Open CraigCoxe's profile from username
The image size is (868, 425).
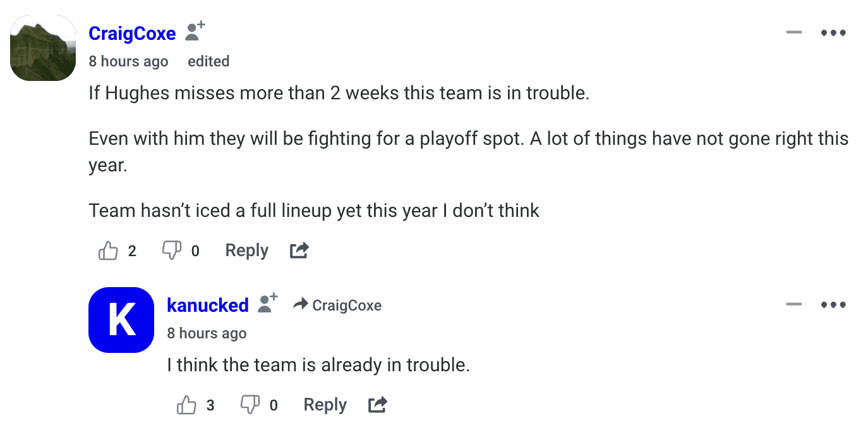click(132, 34)
